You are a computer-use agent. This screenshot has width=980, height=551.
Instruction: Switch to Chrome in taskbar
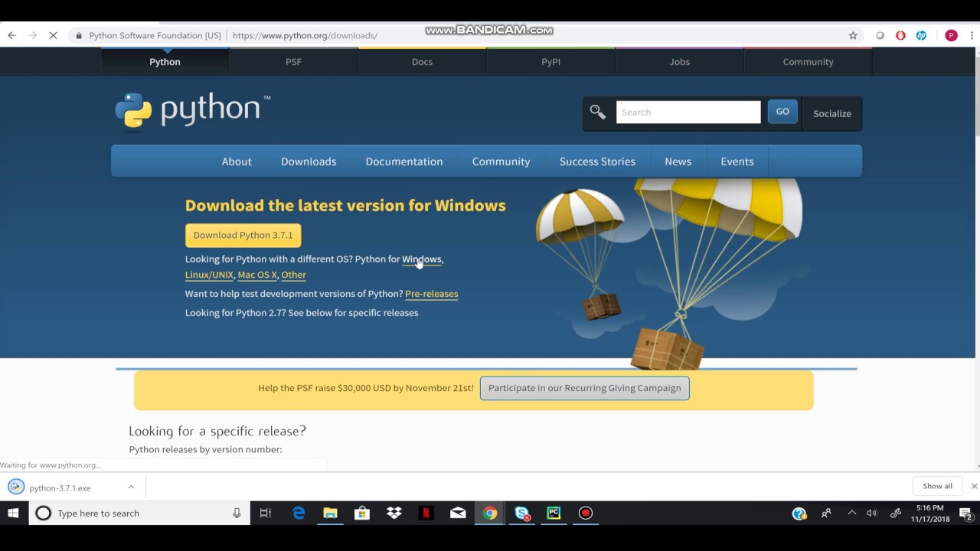(x=490, y=513)
